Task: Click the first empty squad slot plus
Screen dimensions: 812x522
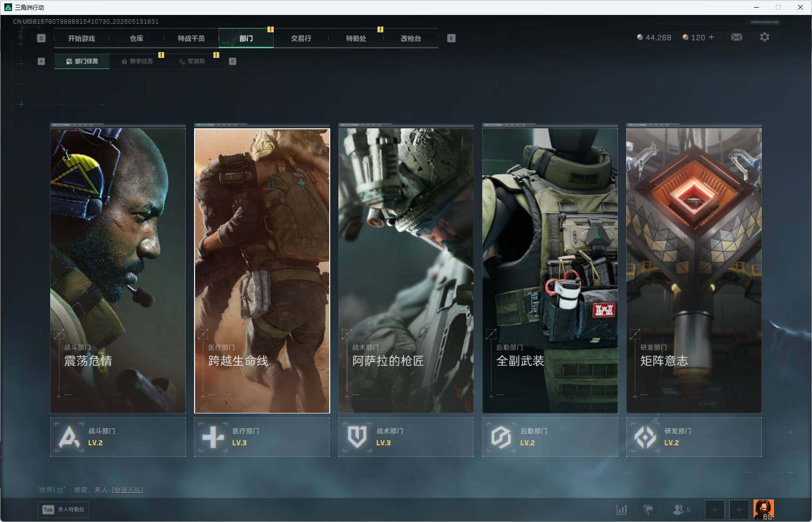Action: [714, 509]
